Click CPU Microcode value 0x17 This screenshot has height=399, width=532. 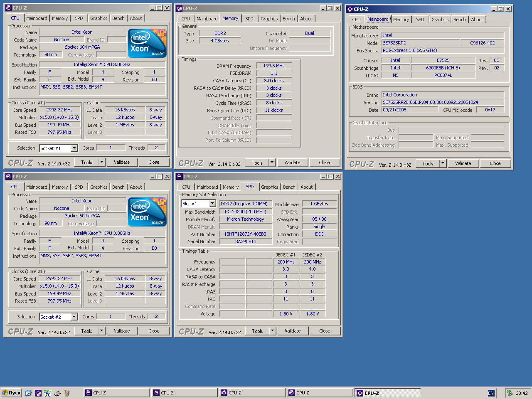click(x=490, y=110)
